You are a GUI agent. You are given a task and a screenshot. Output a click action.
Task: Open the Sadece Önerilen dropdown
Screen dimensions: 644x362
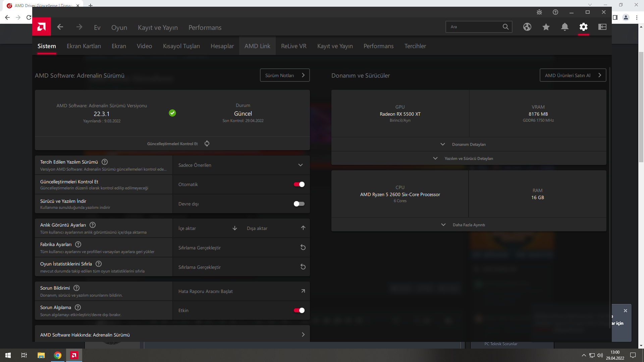coord(241,165)
